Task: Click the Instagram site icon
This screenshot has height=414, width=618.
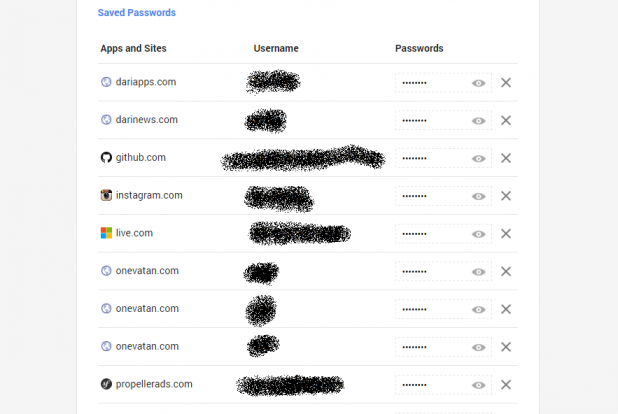Action: click(106, 196)
